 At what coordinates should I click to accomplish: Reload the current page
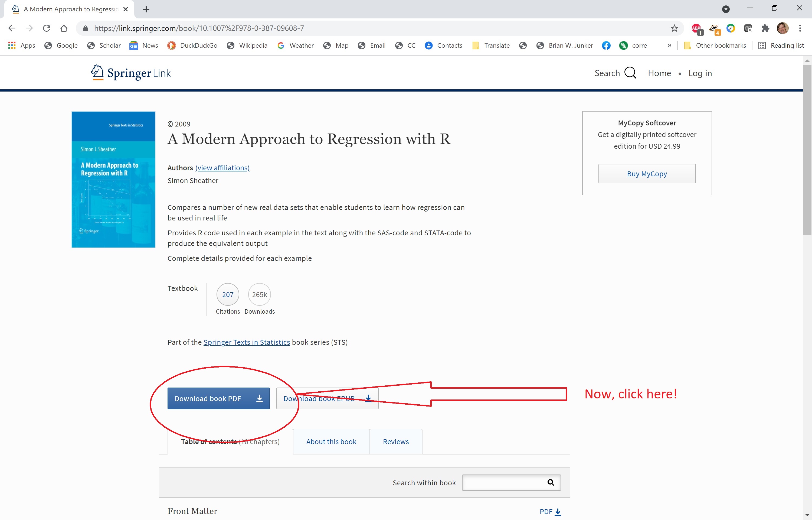click(x=47, y=28)
